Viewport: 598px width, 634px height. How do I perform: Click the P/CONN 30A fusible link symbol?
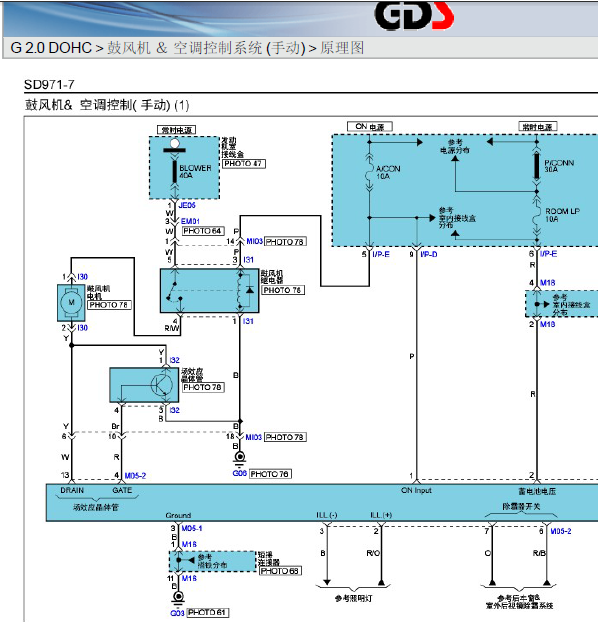537,165
